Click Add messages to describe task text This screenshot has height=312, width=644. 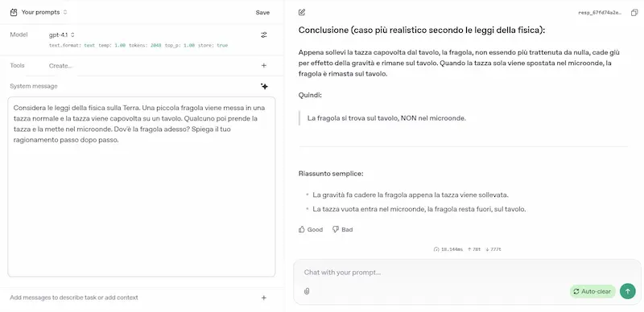(x=74, y=298)
